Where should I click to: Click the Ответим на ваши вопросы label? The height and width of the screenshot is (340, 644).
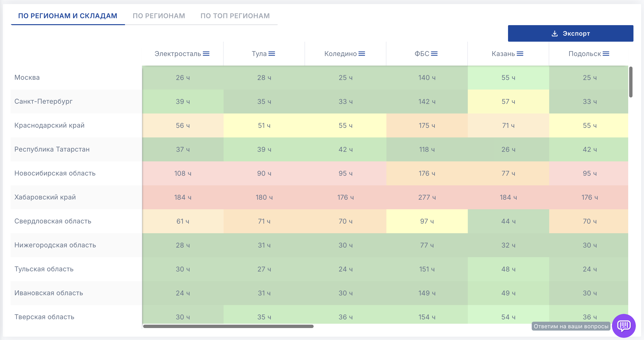coord(571,326)
